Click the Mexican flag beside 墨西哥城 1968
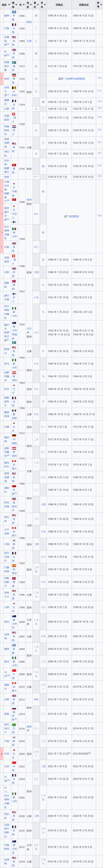This screenshot has height=868, width=103. (x=14, y=411)
